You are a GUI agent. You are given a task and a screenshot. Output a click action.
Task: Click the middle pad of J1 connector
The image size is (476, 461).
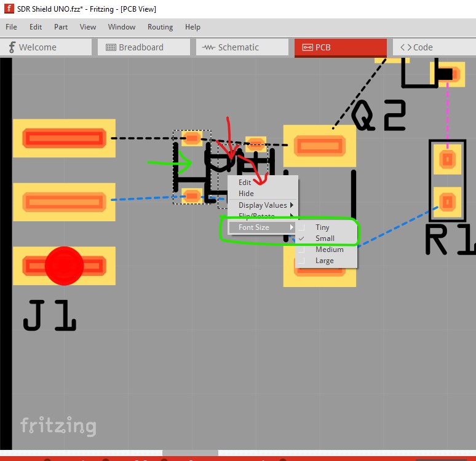(64, 202)
